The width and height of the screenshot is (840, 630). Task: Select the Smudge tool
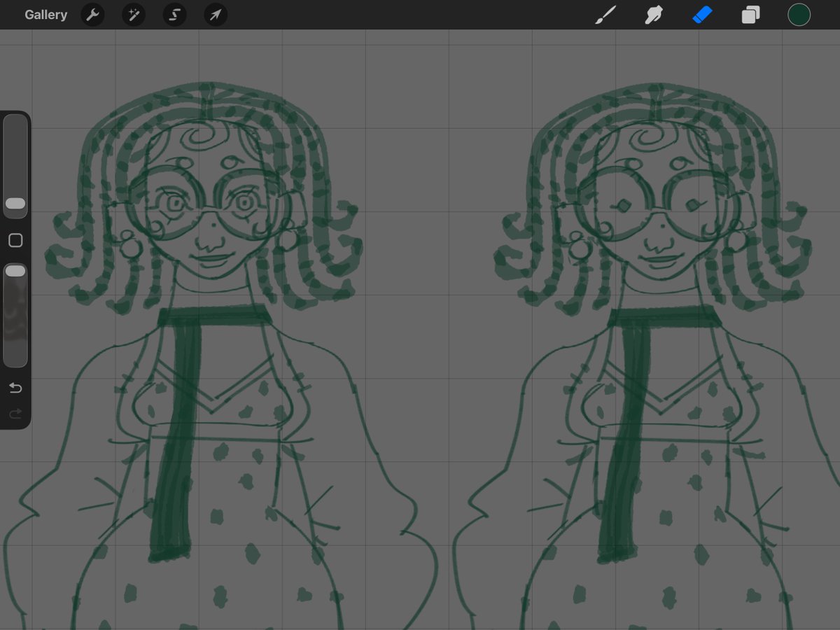[653, 15]
